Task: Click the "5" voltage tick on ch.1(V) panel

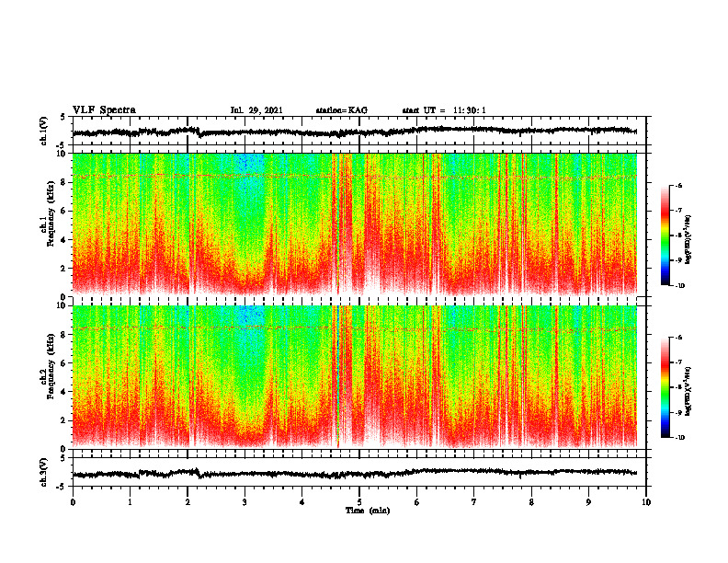Action: (x=63, y=117)
